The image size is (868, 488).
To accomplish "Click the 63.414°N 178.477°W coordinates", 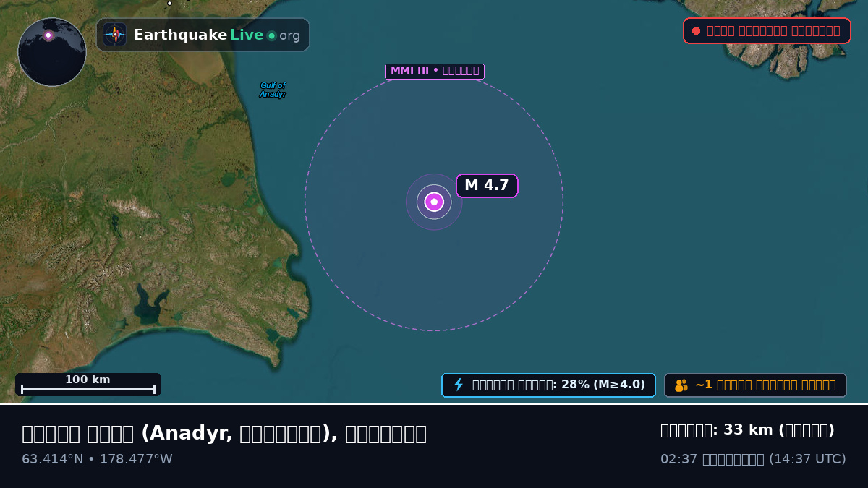I will [97, 459].
